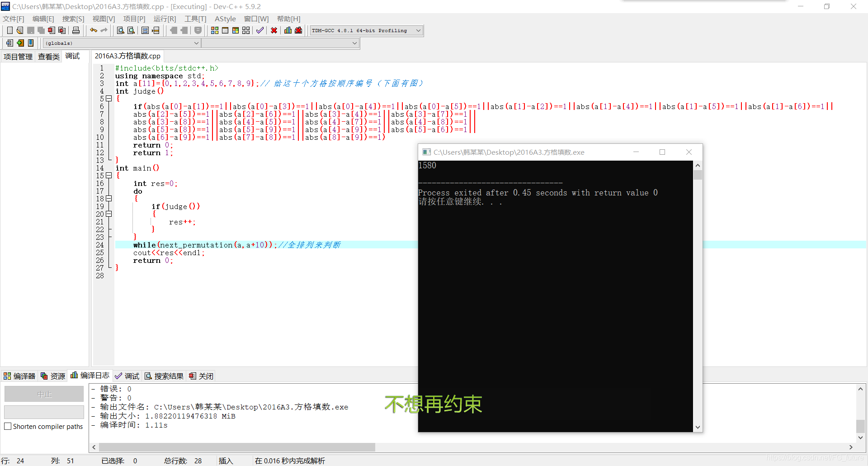Click the compile progress bar below 中止
The height and width of the screenshot is (466, 868).
click(44, 412)
